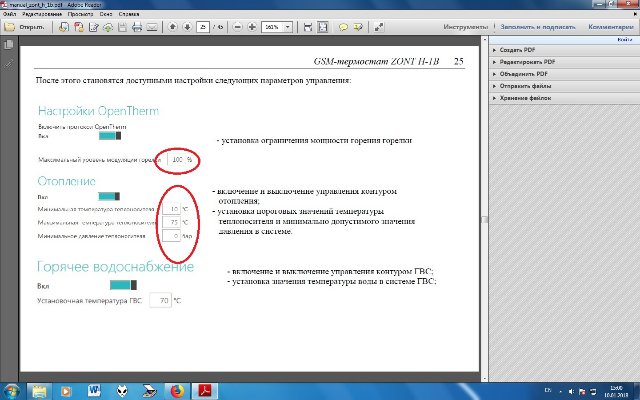The width and height of the screenshot is (640, 400).
Task: Toggle the OpenTherm protocol switch
Action: (118, 138)
